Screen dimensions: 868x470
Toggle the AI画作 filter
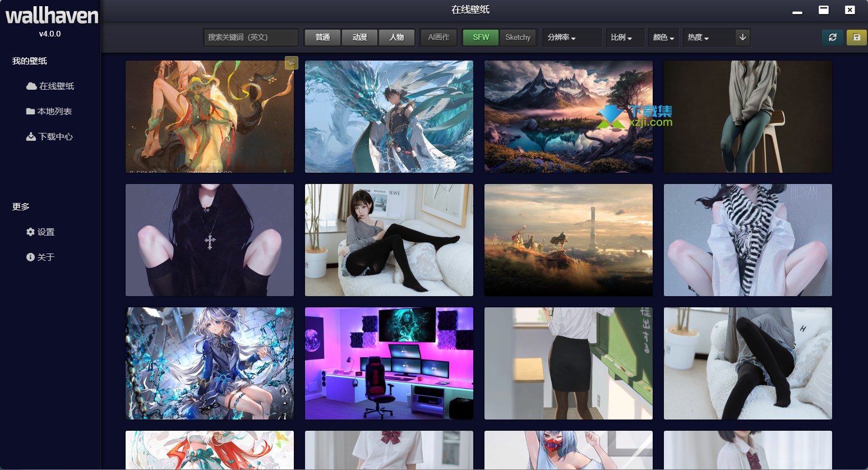point(438,37)
